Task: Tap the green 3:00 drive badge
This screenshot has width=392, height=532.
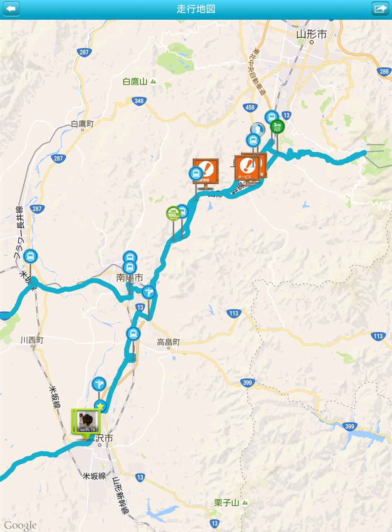Action: tap(277, 126)
